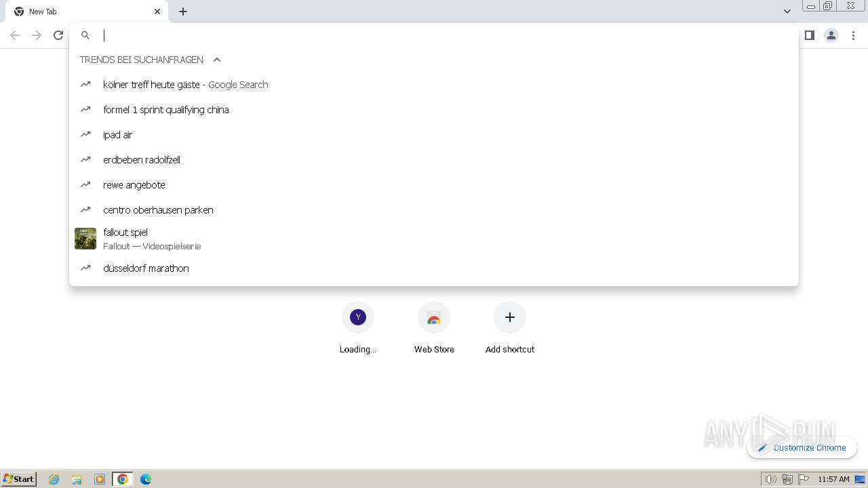Open the Web Store shortcut
The image size is (868, 488).
click(434, 328)
